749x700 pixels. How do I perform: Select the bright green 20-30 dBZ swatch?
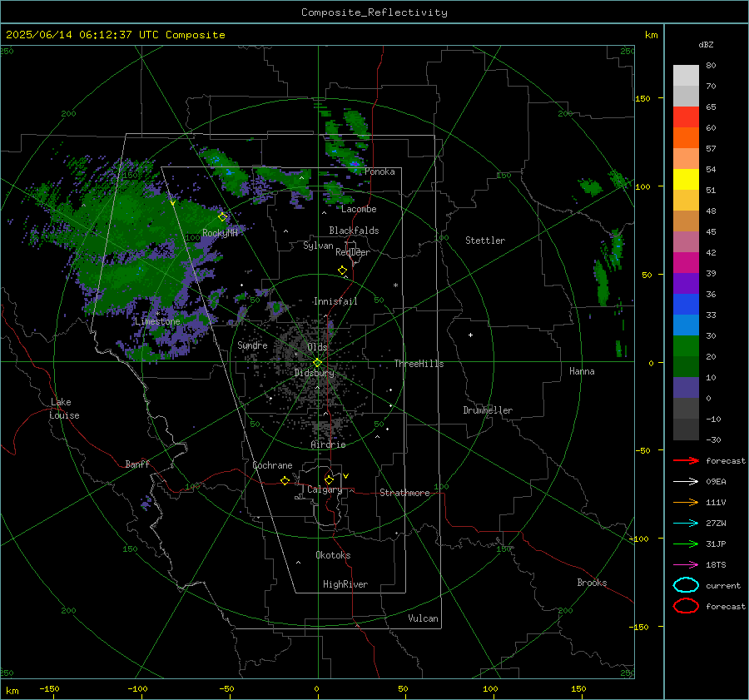686,346
